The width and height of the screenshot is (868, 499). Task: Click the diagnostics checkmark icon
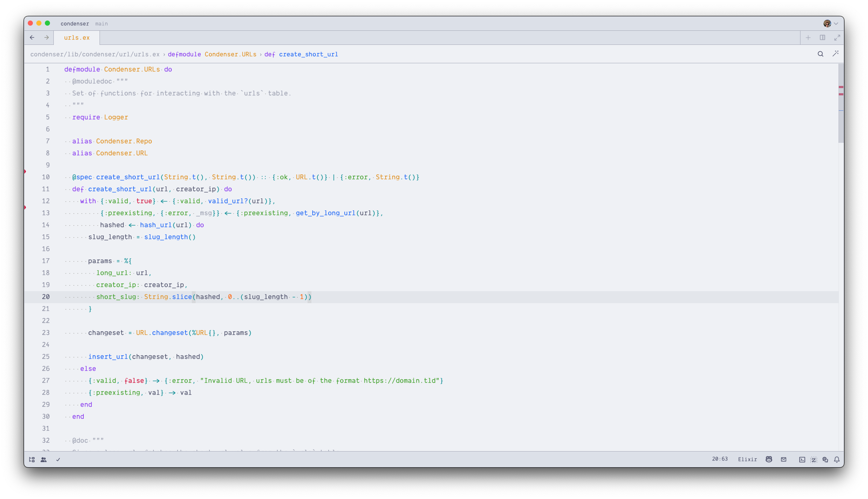[x=58, y=460]
